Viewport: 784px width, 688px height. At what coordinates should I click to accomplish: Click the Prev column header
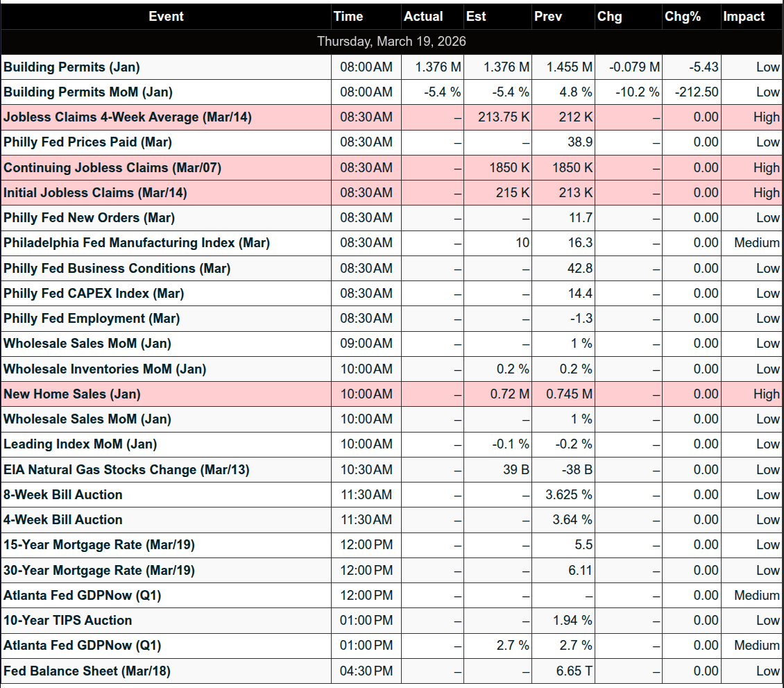(548, 17)
